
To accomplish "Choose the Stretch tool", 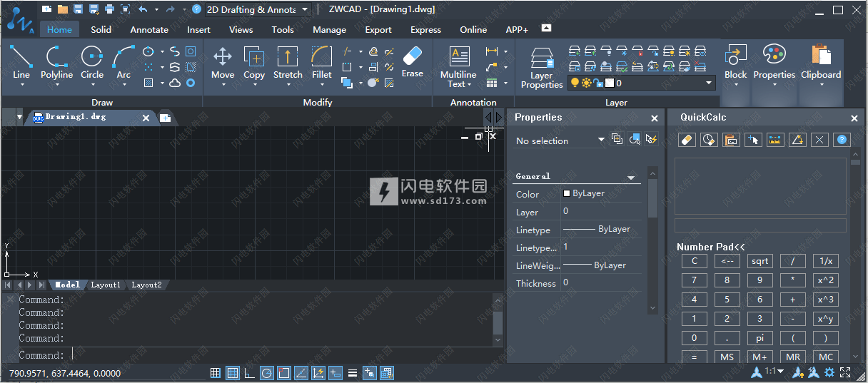I will click(288, 63).
